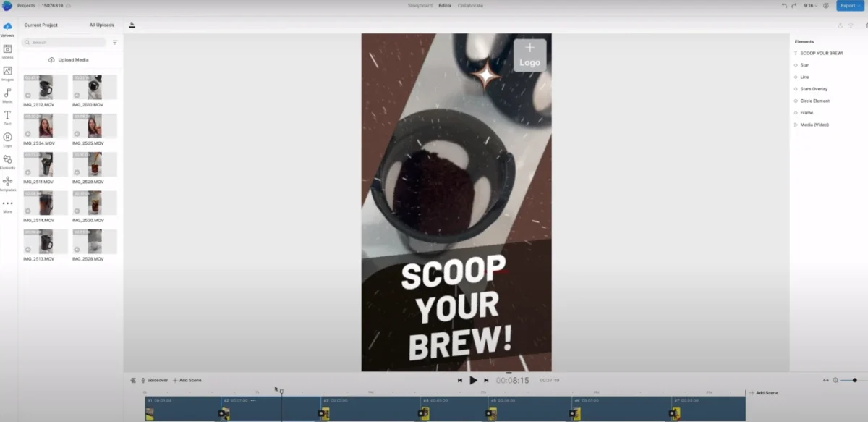Expand the Media (Video) element
This screenshot has height=422, width=868.
[796, 125]
